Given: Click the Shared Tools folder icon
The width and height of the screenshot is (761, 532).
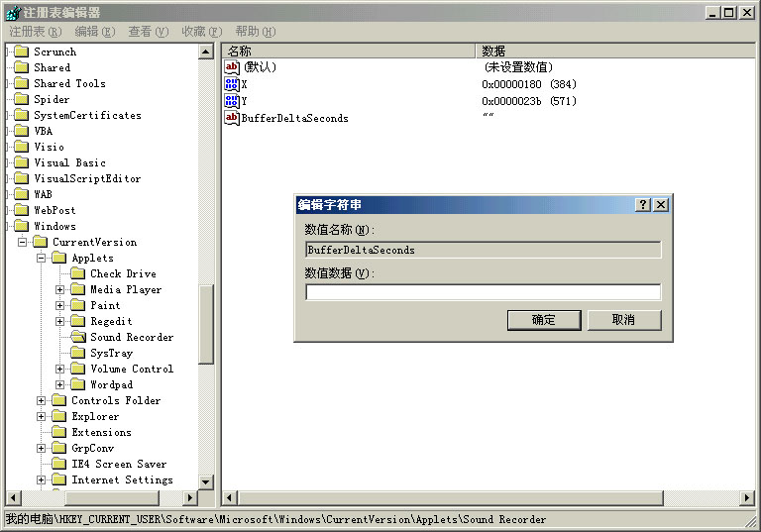Looking at the screenshot, I should coord(22,83).
